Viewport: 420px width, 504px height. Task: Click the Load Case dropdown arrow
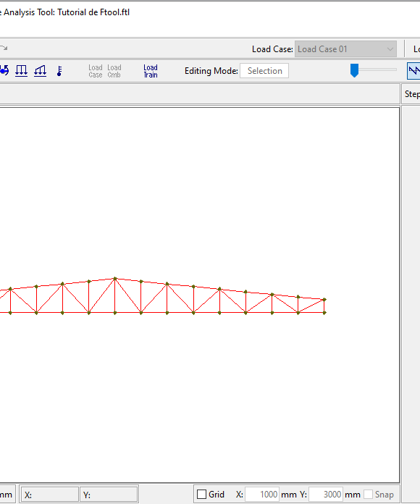390,49
